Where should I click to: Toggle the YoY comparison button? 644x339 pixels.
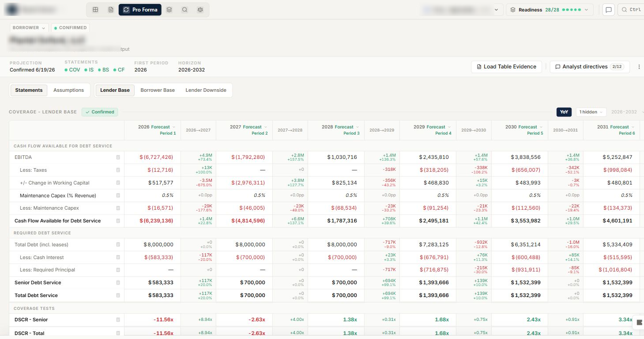point(564,112)
